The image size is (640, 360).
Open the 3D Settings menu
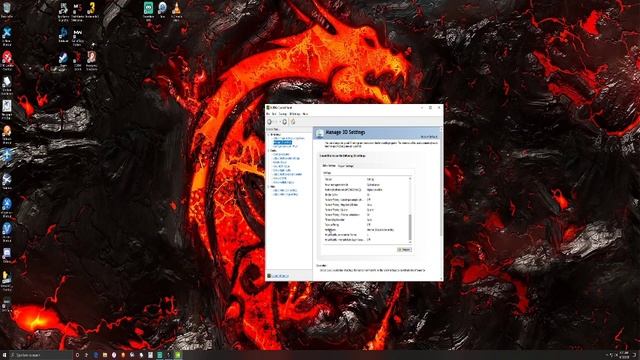point(295,114)
